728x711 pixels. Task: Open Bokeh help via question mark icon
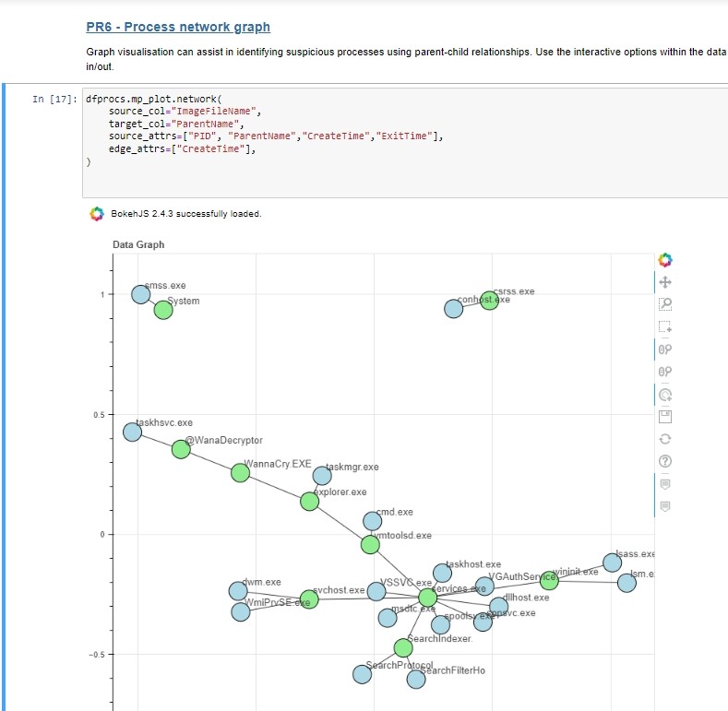[665, 461]
